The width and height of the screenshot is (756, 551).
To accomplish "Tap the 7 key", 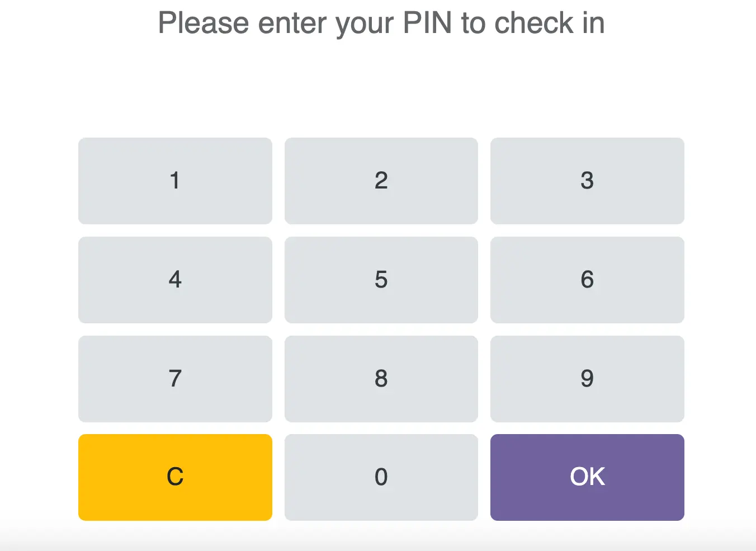I will [x=175, y=379].
